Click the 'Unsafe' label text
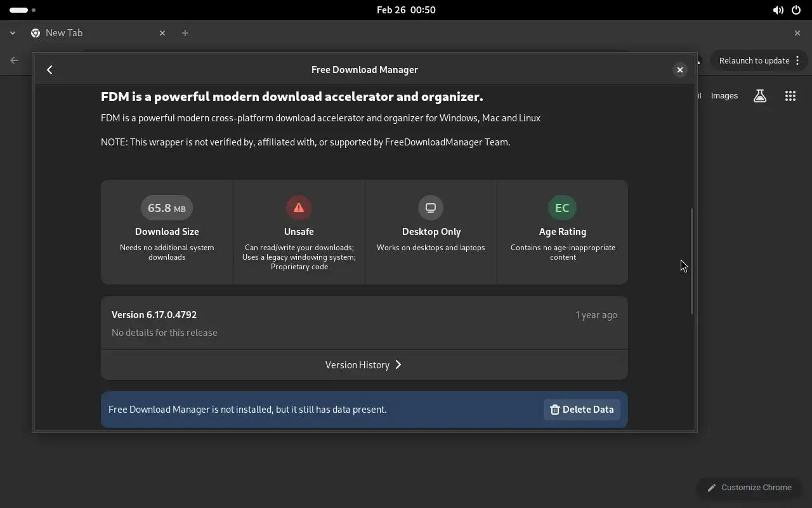 click(299, 232)
